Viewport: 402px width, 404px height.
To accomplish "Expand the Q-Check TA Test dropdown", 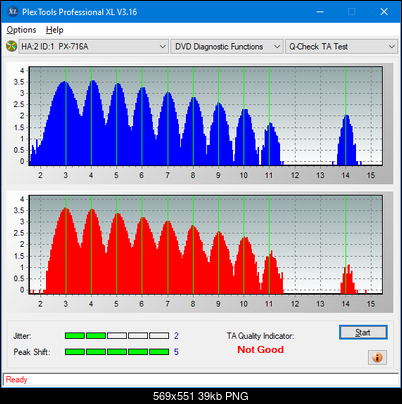I will click(x=341, y=47).
